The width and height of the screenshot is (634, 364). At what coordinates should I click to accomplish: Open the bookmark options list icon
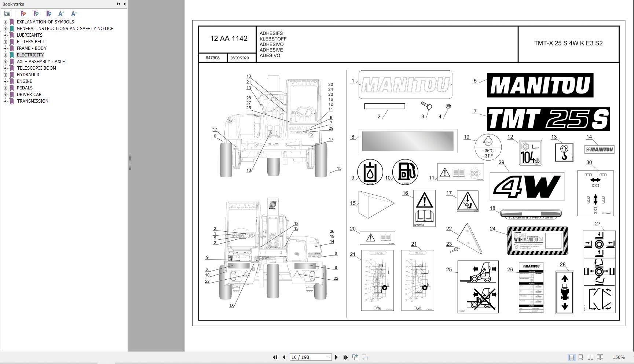(x=7, y=14)
